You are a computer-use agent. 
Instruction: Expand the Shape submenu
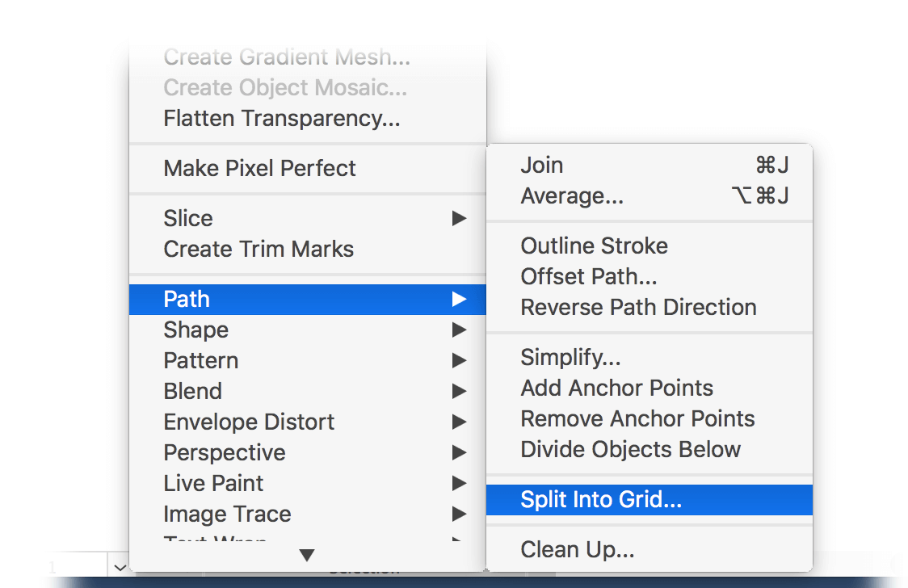pyautogui.click(x=308, y=330)
